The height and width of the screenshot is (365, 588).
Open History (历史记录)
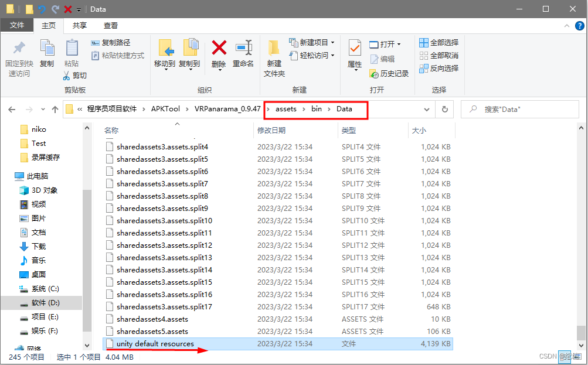(x=389, y=73)
